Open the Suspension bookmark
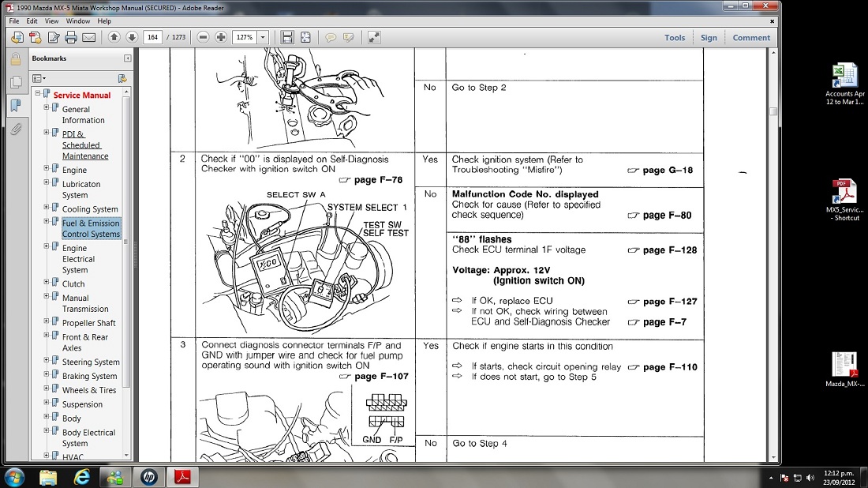Screen dimensions: 868x488 click(x=83, y=404)
